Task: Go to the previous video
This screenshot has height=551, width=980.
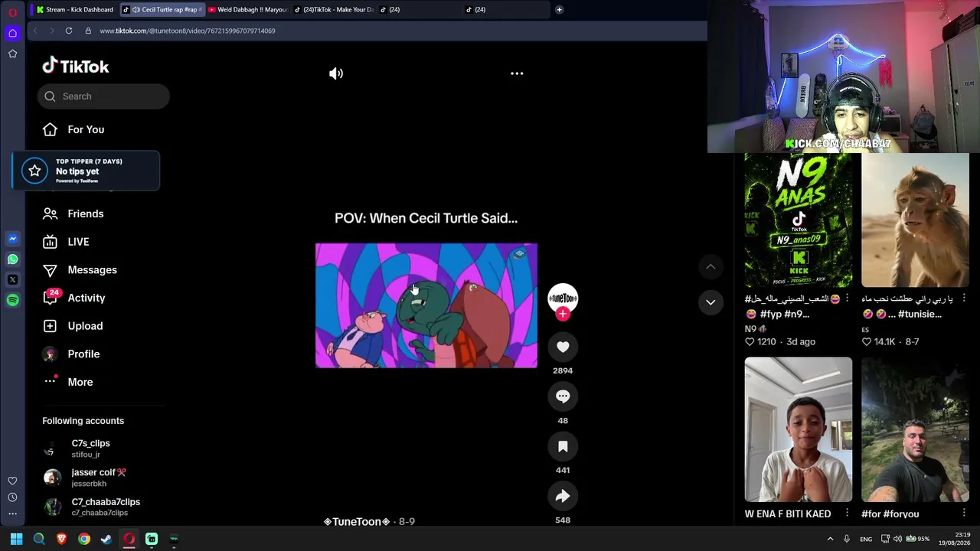Action: (710, 266)
